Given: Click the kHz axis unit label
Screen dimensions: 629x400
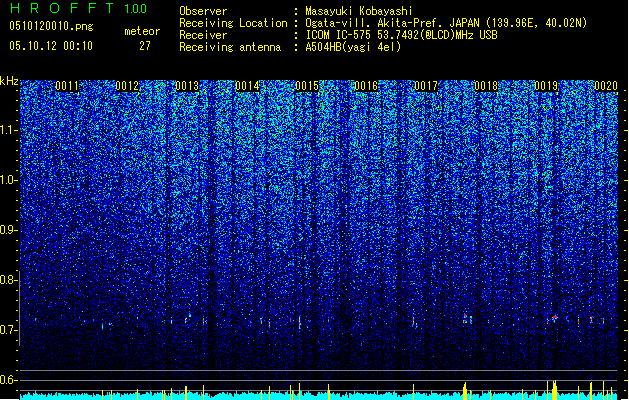Looking at the screenshot, I should click(9, 81).
